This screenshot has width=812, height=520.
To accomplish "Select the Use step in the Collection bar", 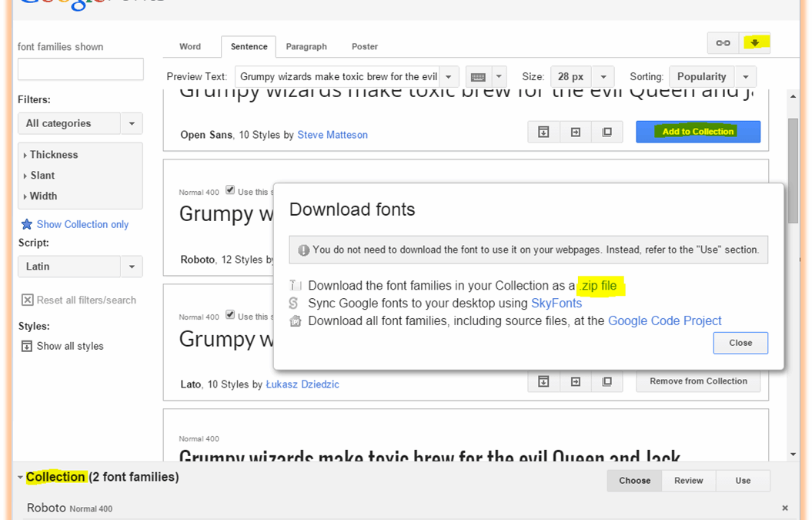I will pos(743,481).
